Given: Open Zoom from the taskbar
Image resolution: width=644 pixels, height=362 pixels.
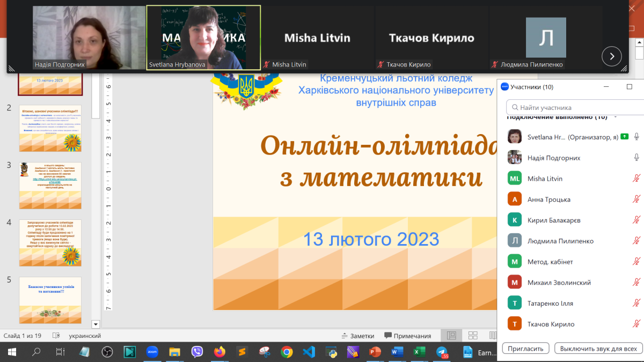Looking at the screenshot, I should tap(152, 352).
